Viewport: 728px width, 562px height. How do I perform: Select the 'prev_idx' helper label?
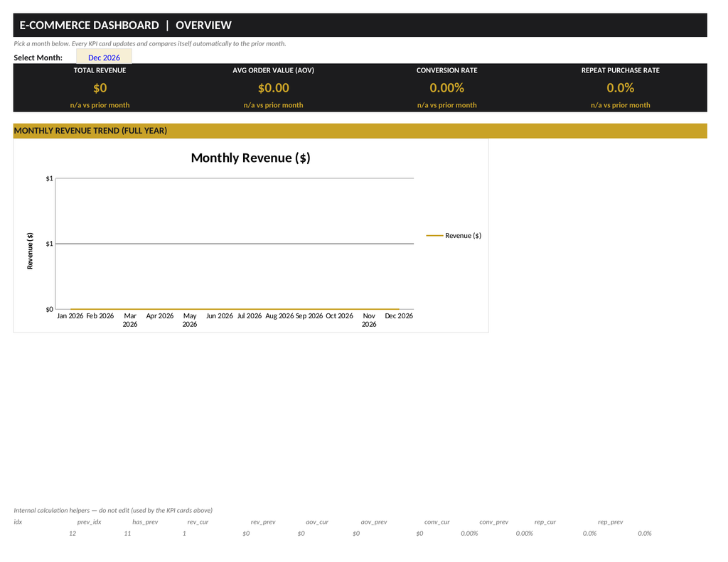coord(89,522)
